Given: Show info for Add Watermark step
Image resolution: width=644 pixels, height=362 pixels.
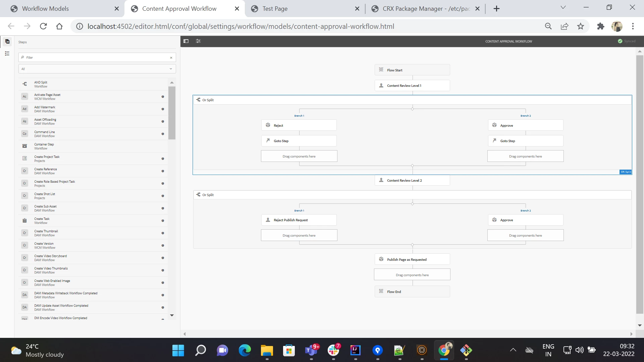Looking at the screenshot, I should [x=163, y=109].
